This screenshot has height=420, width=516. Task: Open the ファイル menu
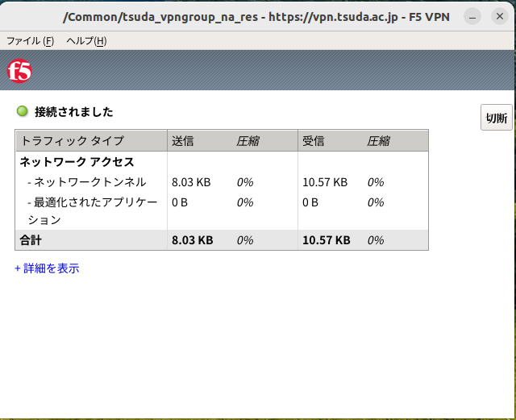tap(30, 41)
